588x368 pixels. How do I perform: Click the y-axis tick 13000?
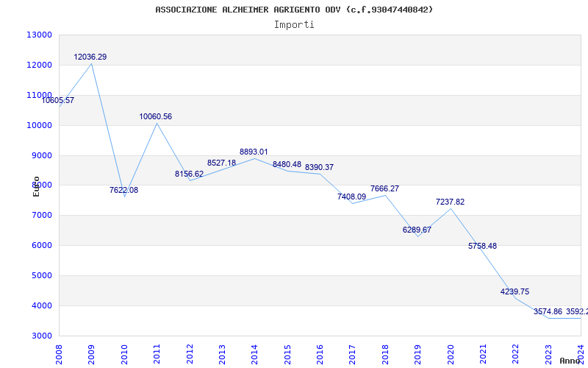(39, 35)
